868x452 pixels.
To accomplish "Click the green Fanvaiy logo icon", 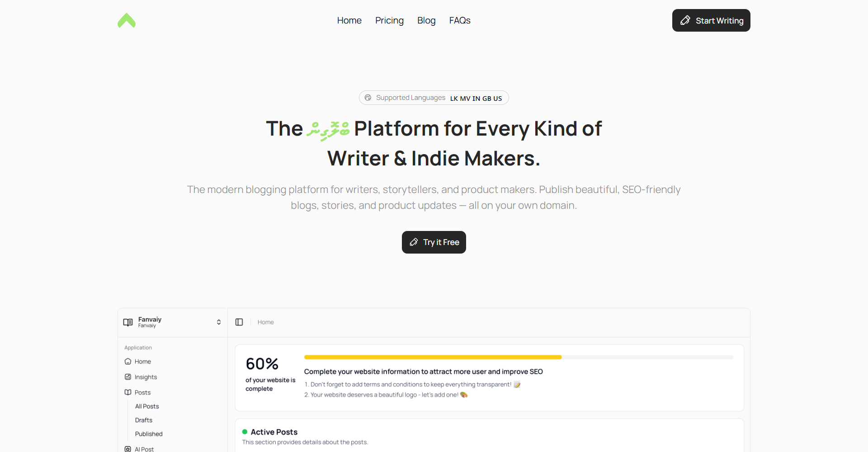I will tap(127, 20).
